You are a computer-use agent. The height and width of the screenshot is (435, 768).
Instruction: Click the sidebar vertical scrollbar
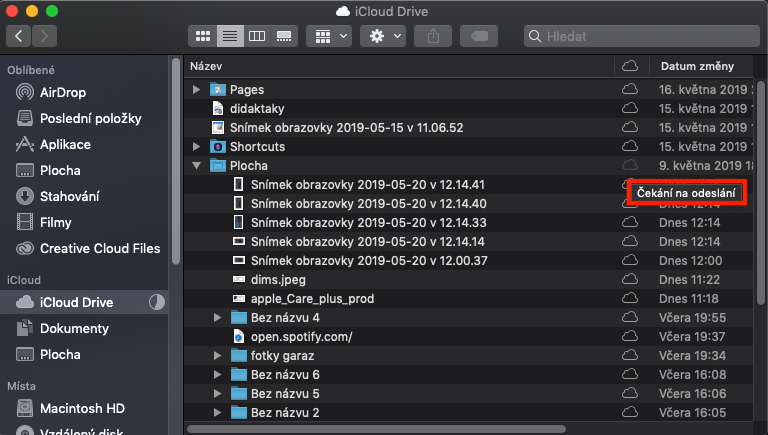[176, 162]
